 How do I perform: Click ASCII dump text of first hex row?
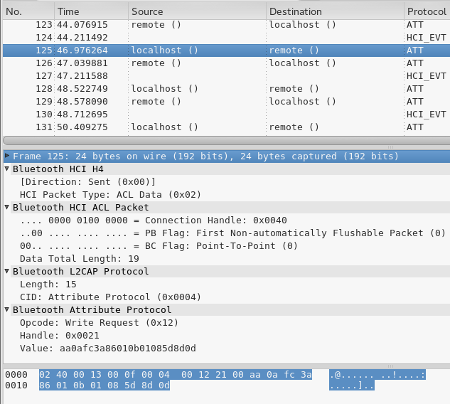[377, 375]
